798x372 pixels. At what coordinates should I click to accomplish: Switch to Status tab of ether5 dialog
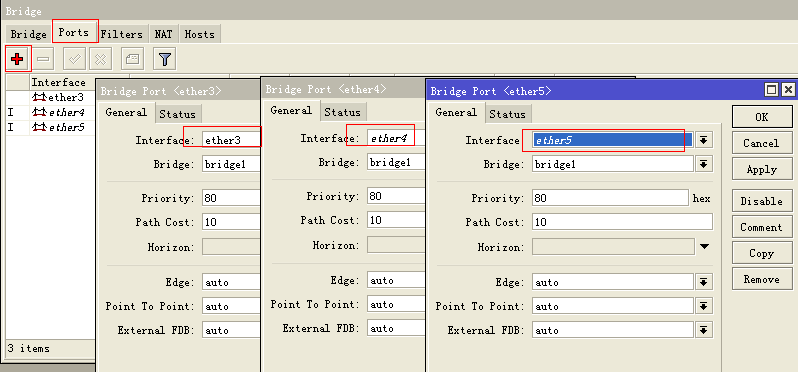point(507,115)
